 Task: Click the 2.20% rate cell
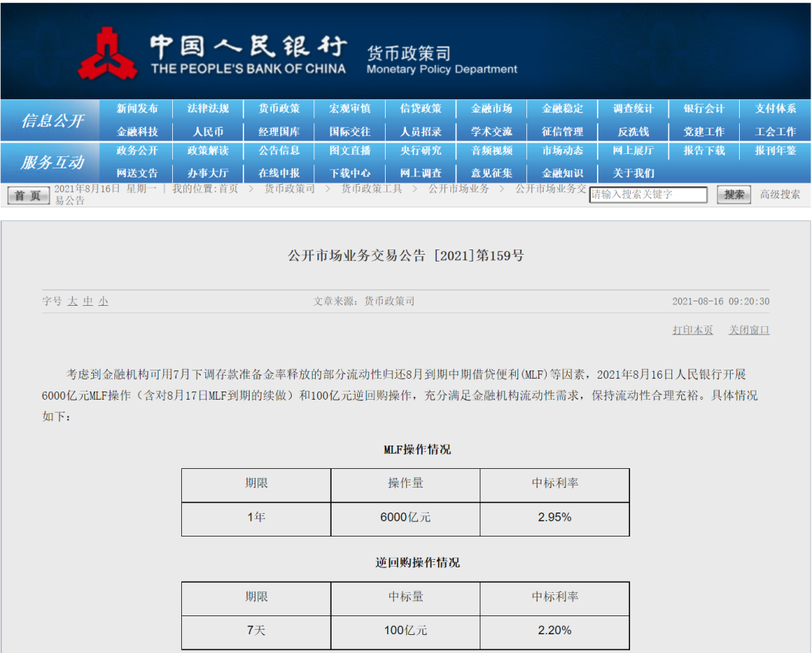pos(555,630)
